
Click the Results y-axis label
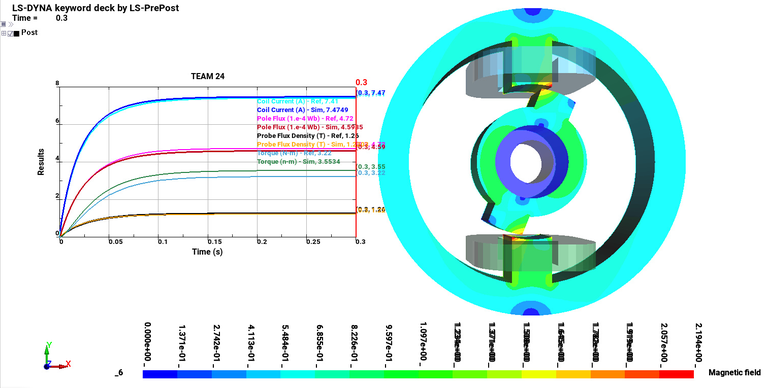coord(41,162)
